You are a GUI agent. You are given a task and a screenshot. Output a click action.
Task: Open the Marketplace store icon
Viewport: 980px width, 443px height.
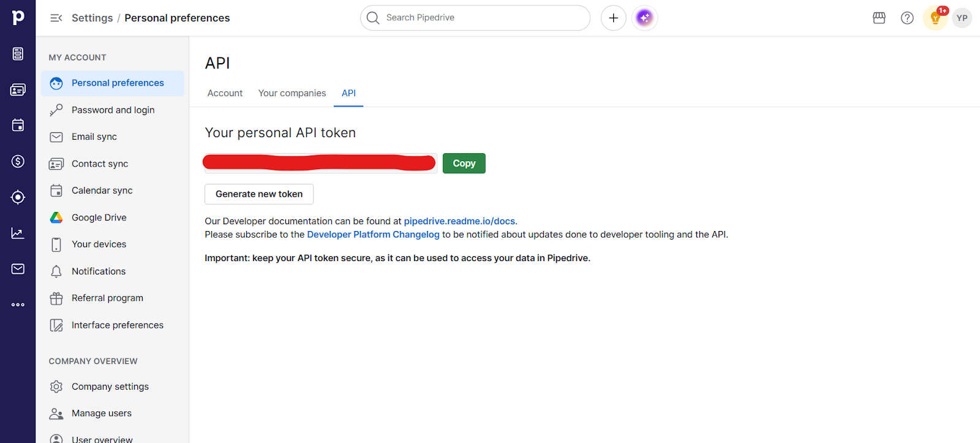[879, 18]
